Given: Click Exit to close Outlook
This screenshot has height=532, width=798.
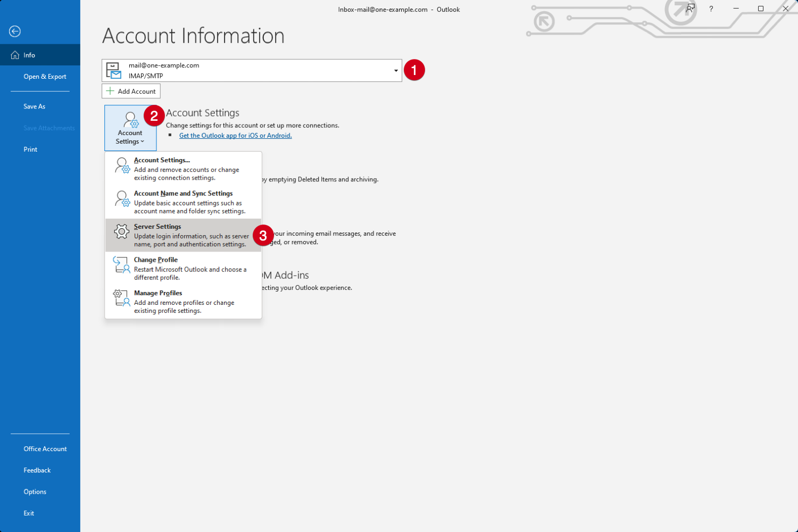Looking at the screenshot, I should [x=29, y=513].
